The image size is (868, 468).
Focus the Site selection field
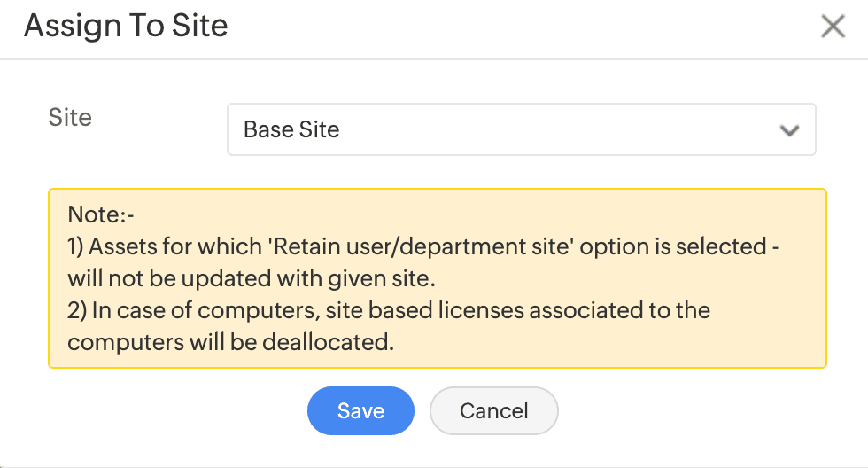tap(521, 130)
